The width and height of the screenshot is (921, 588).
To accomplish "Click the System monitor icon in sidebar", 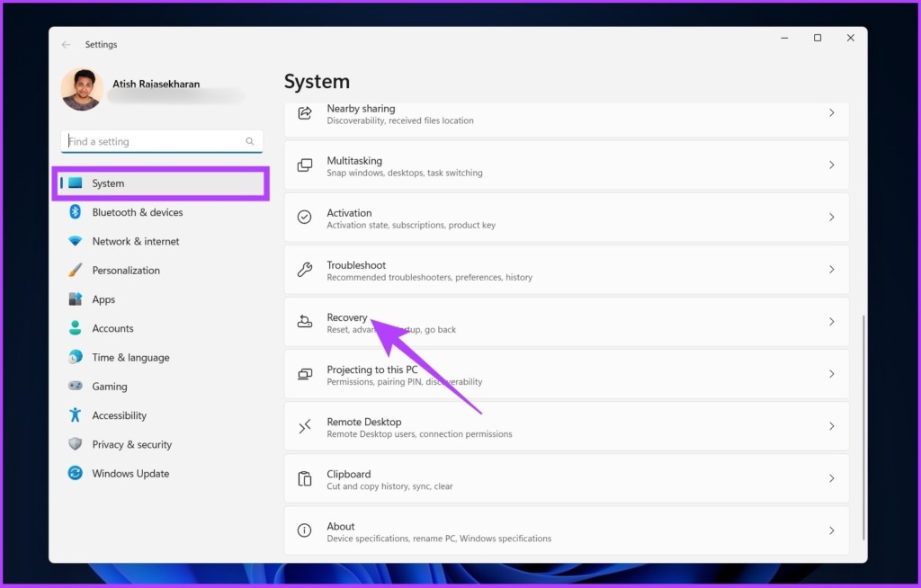I will point(76,183).
